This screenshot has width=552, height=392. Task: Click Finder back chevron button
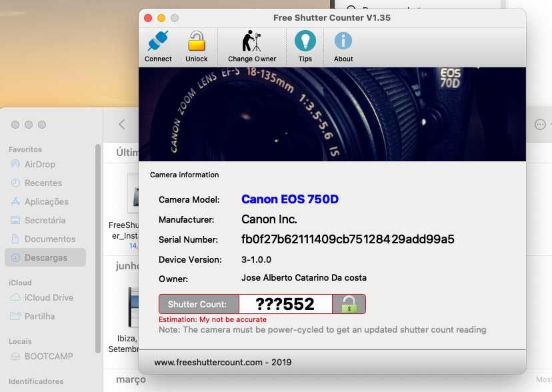click(122, 124)
